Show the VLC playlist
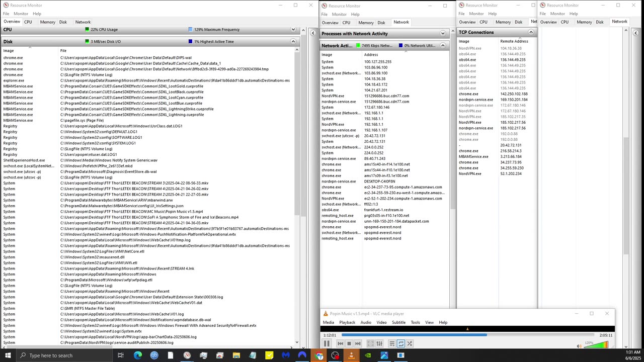 point(392,343)
